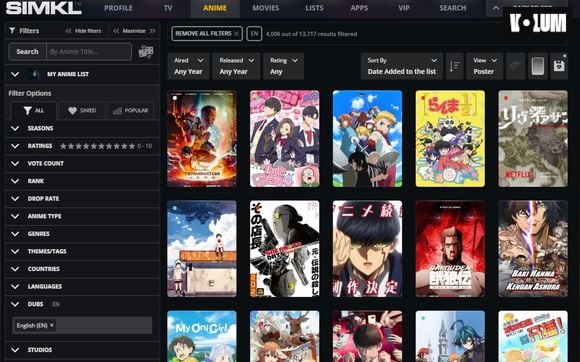Screen dimensions: 580x362
Task: Remove the English (EN) dub tag
Action: click(52, 325)
